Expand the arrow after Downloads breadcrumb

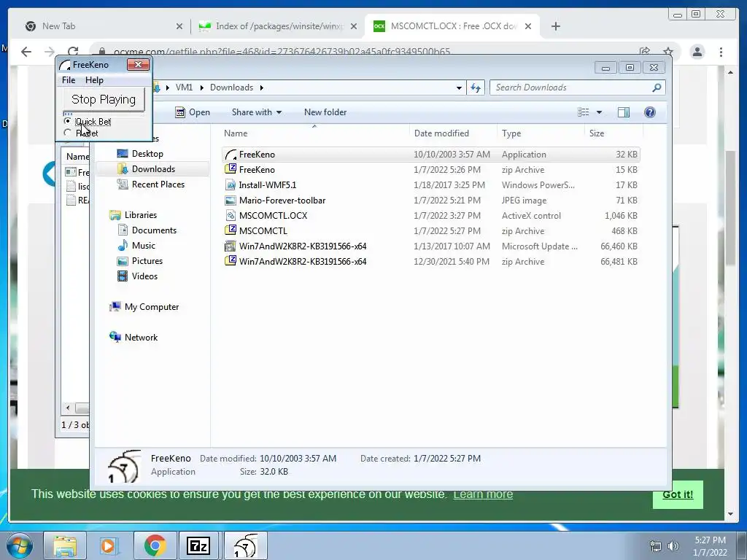pyautogui.click(x=262, y=87)
